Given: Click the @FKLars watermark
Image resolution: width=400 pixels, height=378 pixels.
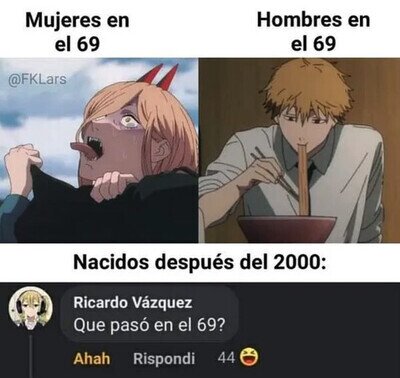Looking at the screenshot, I should (x=37, y=80).
